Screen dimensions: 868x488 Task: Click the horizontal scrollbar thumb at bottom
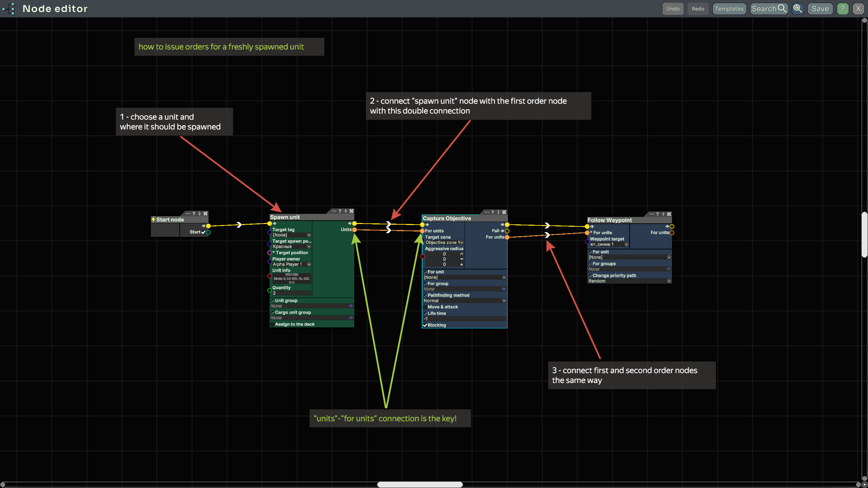click(x=420, y=484)
